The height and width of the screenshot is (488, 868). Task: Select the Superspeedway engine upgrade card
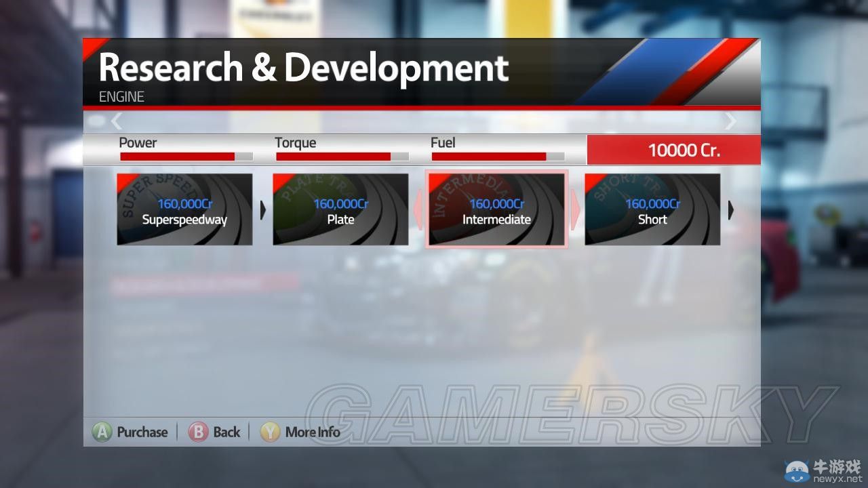[x=184, y=209]
